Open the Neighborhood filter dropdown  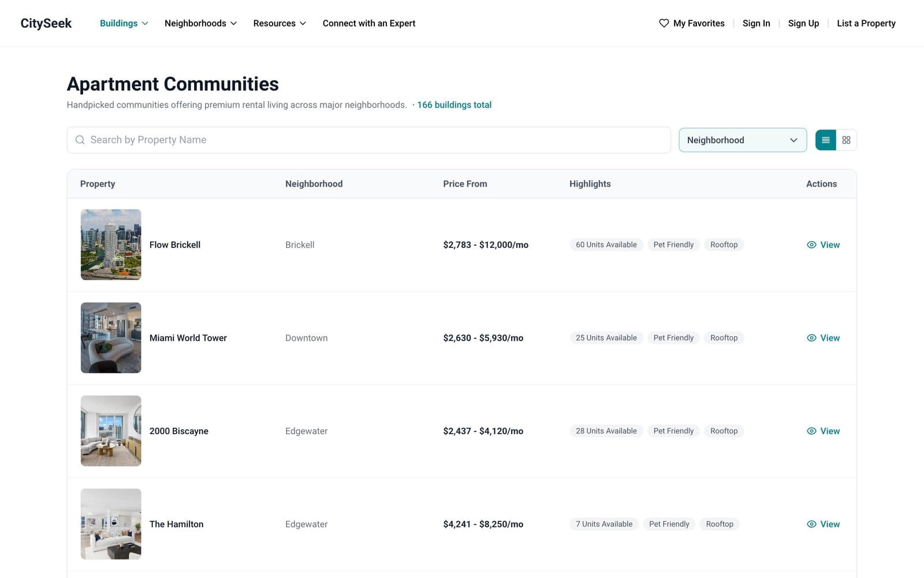pos(742,140)
